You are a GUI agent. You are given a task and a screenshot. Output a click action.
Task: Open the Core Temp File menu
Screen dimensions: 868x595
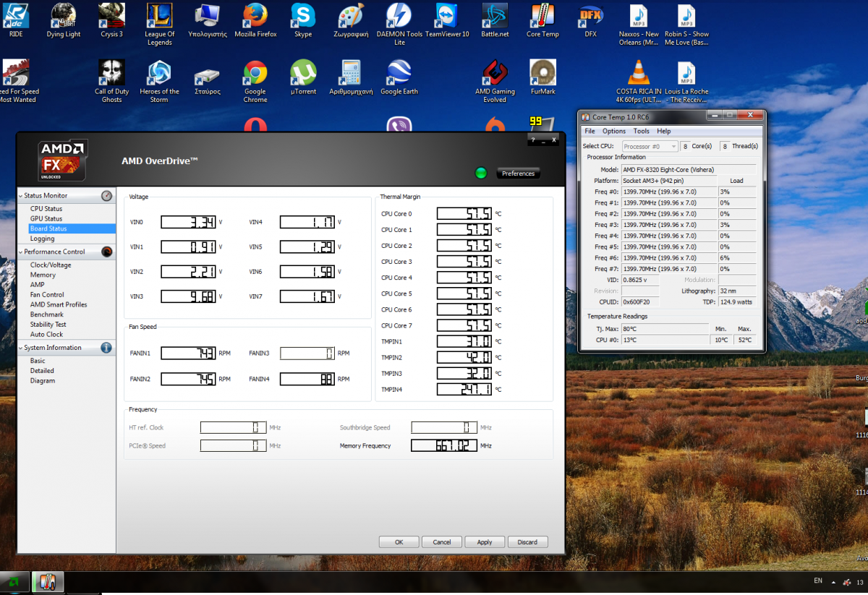(590, 132)
